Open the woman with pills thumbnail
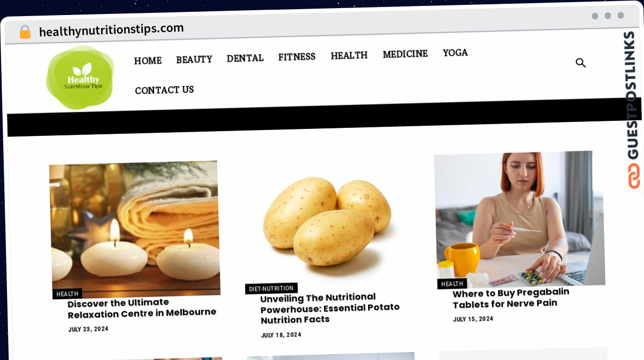The height and width of the screenshot is (360, 644). [x=519, y=218]
